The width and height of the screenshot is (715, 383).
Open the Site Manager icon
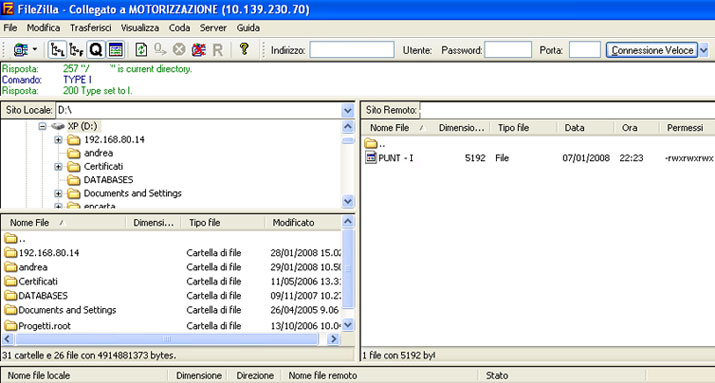click(x=21, y=49)
